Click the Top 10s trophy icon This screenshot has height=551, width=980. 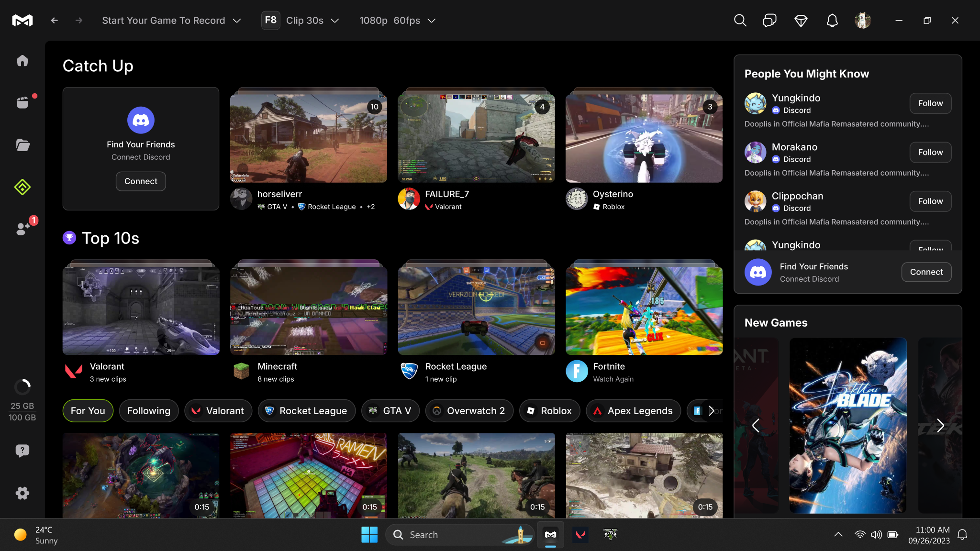click(69, 238)
